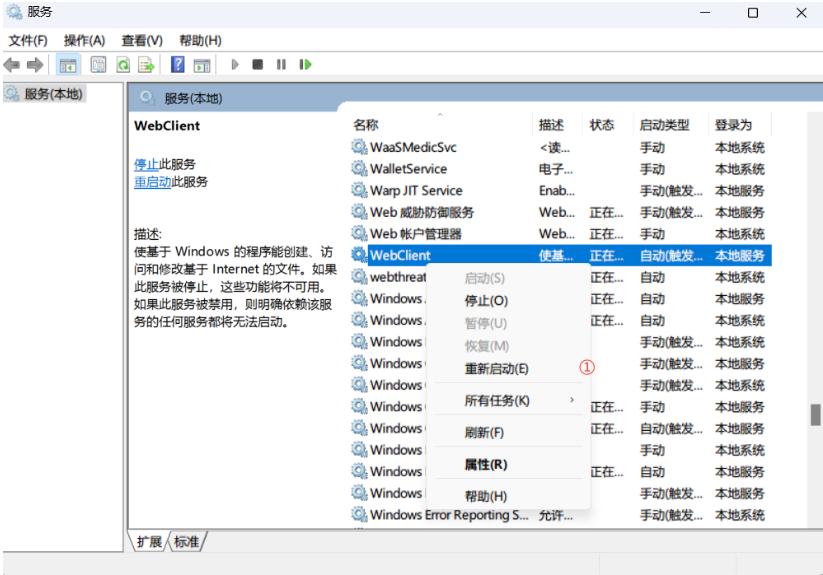Click the Export List toolbar icon

point(144,65)
